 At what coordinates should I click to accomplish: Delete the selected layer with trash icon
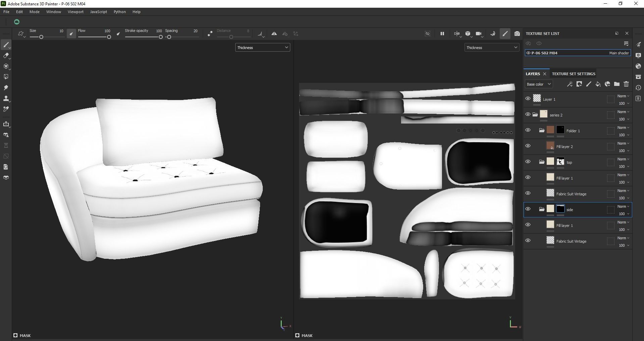tap(626, 84)
